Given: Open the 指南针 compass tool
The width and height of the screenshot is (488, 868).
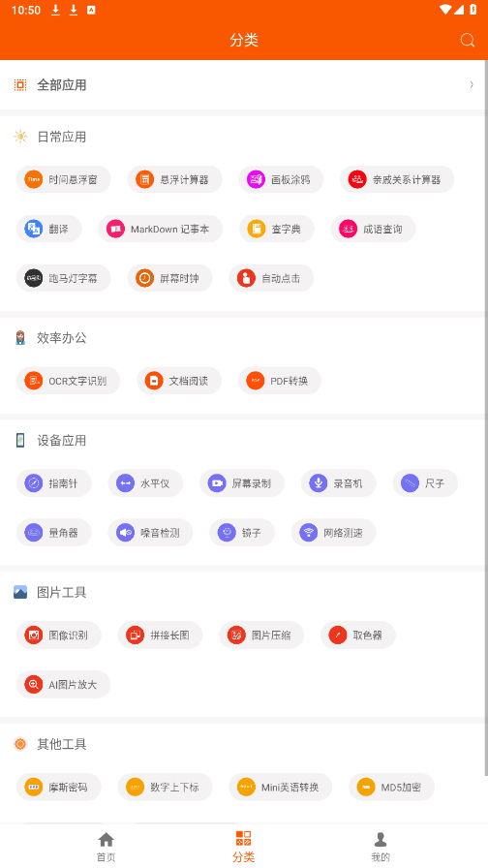Looking at the screenshot, I should tap(53, 483).
